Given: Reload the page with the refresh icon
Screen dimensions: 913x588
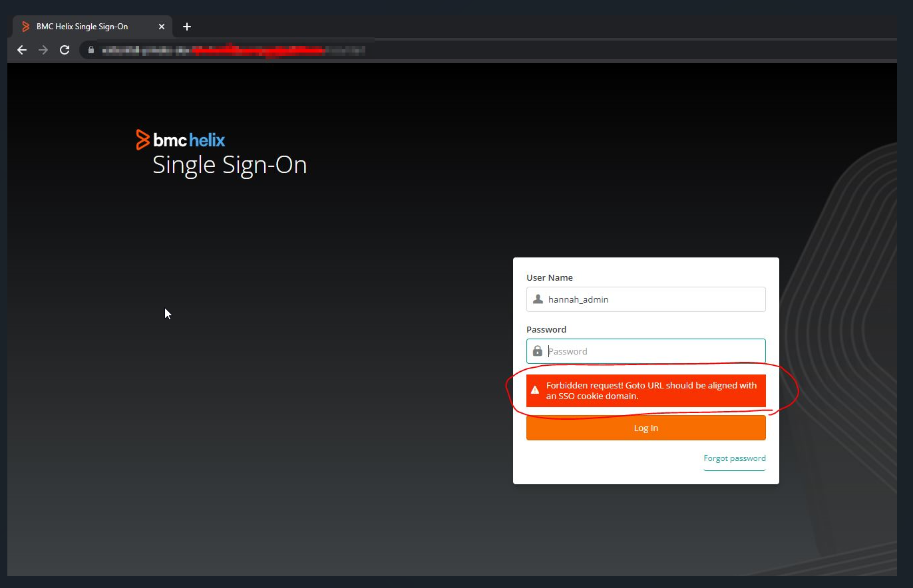Looking at the screenshot, I should coord(65,50).
